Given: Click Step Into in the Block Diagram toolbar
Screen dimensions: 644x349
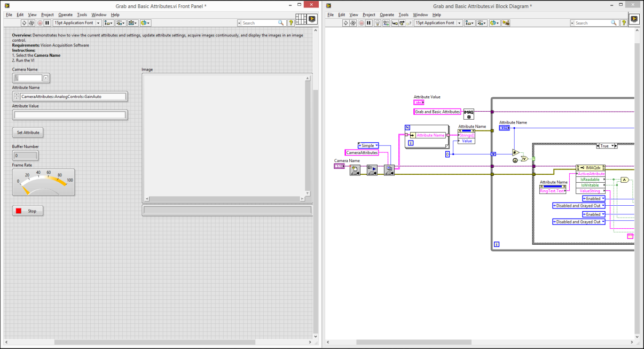Looking at the screenshot, I should pos(395,23).
